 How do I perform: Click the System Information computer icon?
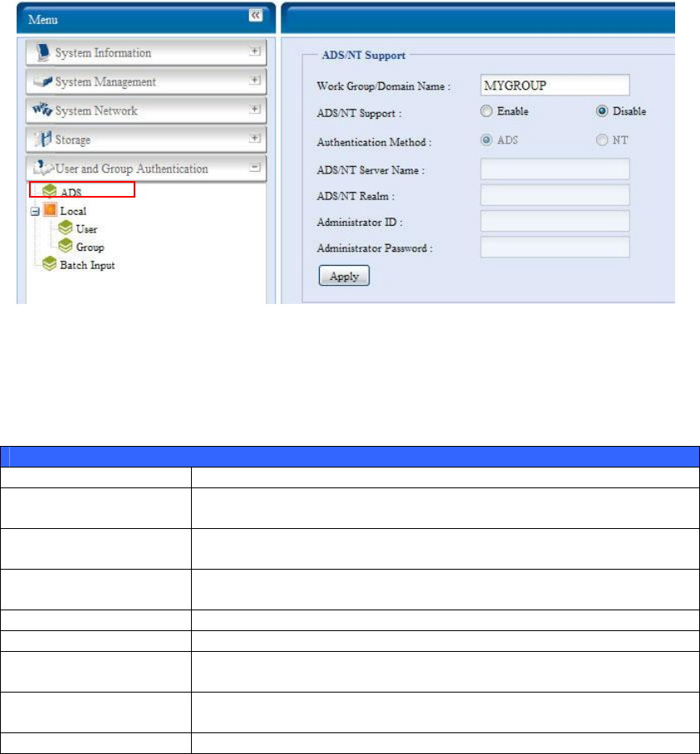click(43, 52)
